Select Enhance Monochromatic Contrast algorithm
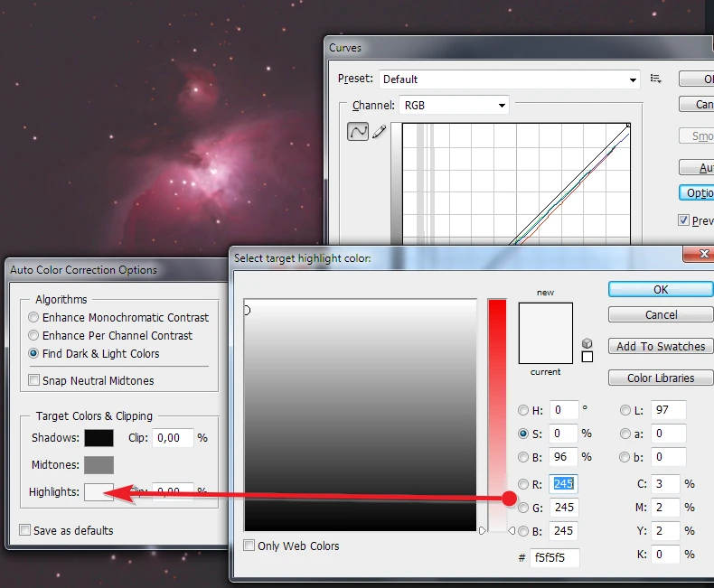Image resolution: width=714 pixels, height=588 pixels. pos(34,318)
